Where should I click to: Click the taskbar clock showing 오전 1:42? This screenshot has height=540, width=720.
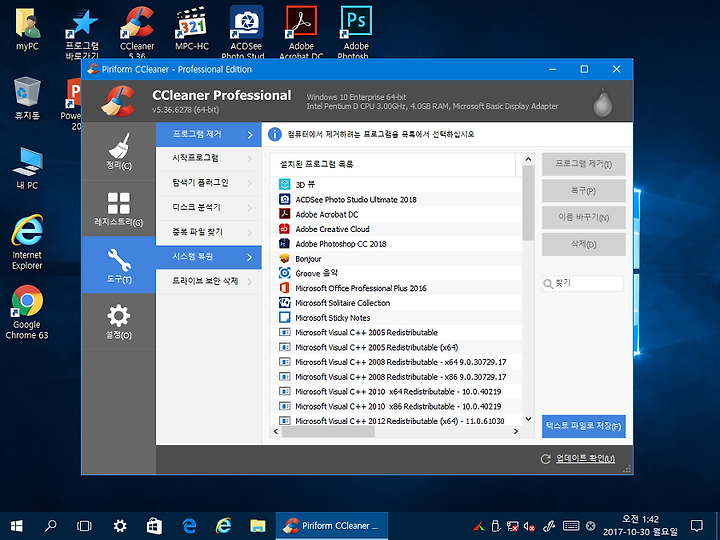[x=640, y=526]
